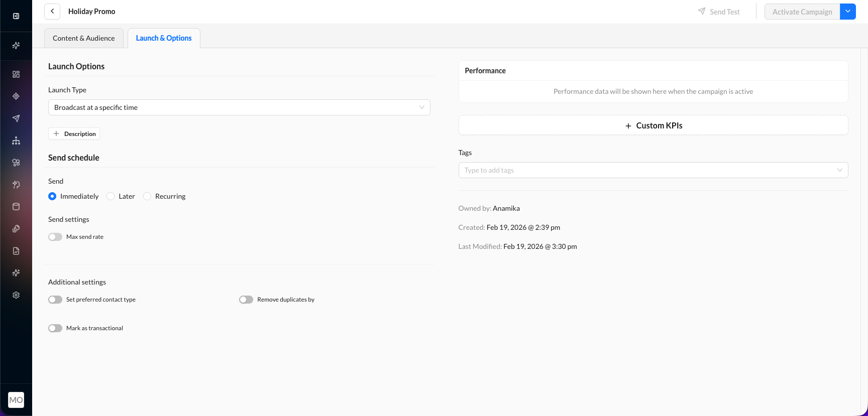Open the target crosshair icon in sidebar
The width and height of the screenshot is (868, 416).
pyautogui.click(x=16, y=96)
